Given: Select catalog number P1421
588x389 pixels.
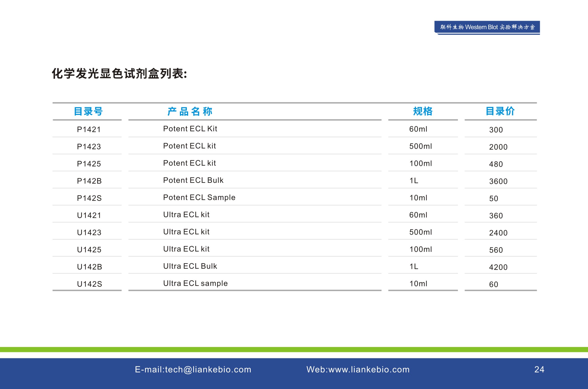Looking at the screenshot, I should [89, 129].
